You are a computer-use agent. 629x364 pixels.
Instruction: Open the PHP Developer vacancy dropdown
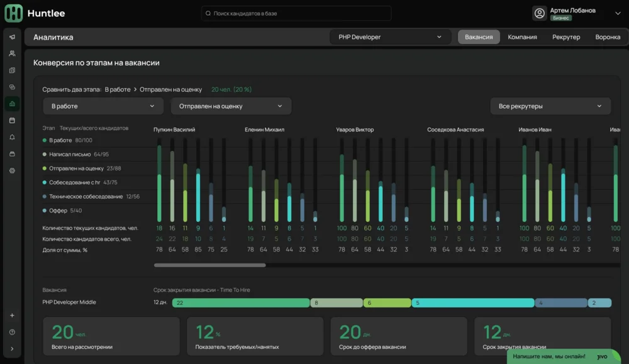[390, 37]
